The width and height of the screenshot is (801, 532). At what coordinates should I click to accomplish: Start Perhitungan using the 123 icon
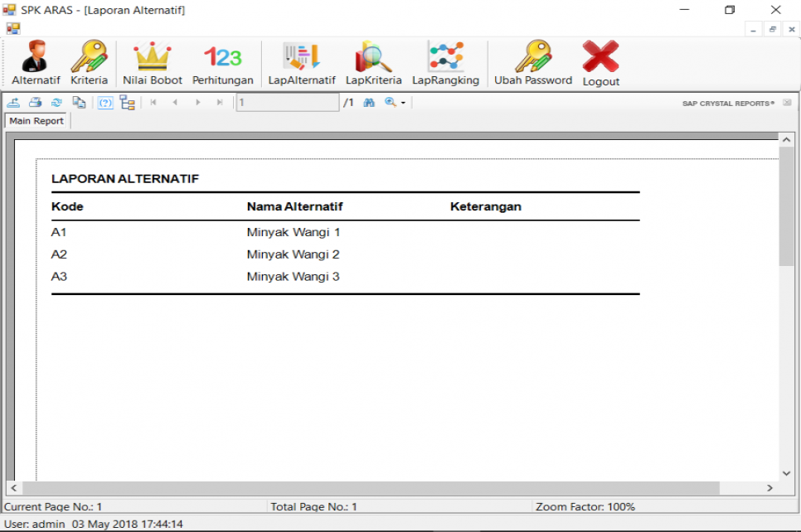[222, 62]
